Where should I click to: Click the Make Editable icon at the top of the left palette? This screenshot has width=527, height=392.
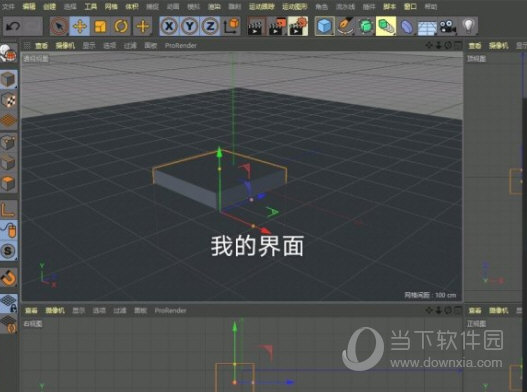pyautogui.click(x=8, y=53)
